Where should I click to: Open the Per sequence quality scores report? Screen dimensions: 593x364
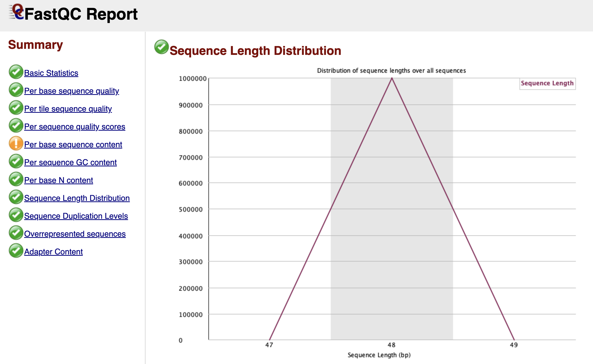click(x=75, y=127)
